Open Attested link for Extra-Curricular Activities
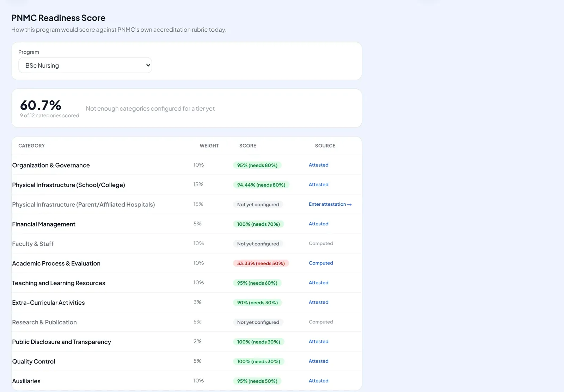 pyautogui.click(x=319, y=302)
